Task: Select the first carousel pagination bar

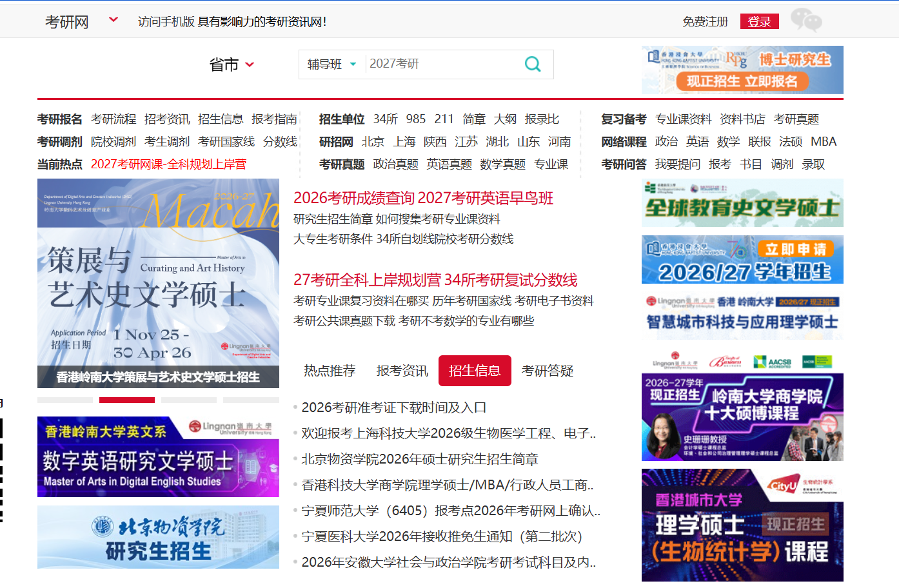Action: tap(64, 400)
